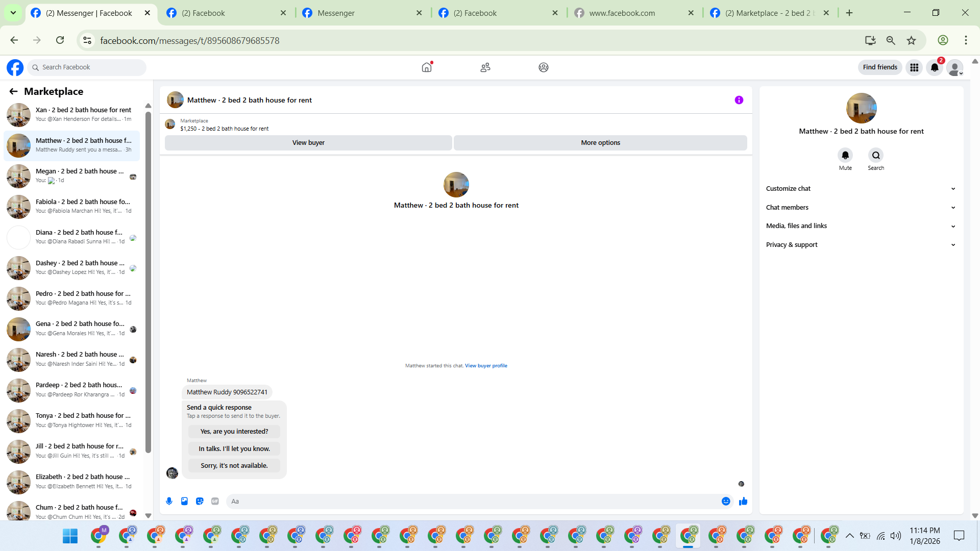
Task: Switch to the second (2) Facebook tab
Action: (x=227, y=13)
